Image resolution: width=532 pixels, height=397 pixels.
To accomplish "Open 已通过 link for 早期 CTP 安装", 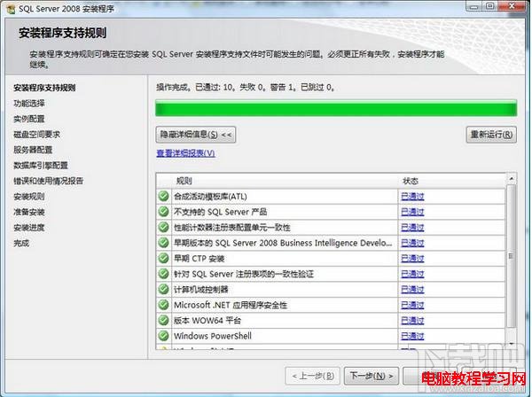I will click(412, 259).
